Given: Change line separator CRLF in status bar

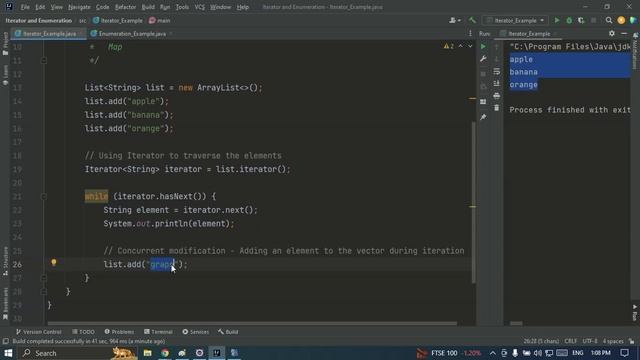Looking at the screenshot, I should pyautogui.click(x=571, y=341).
